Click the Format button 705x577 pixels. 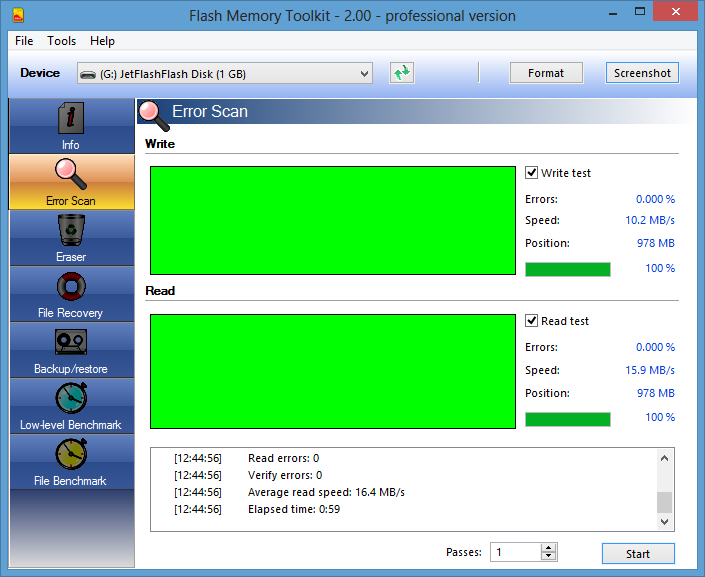coord(546,73)
